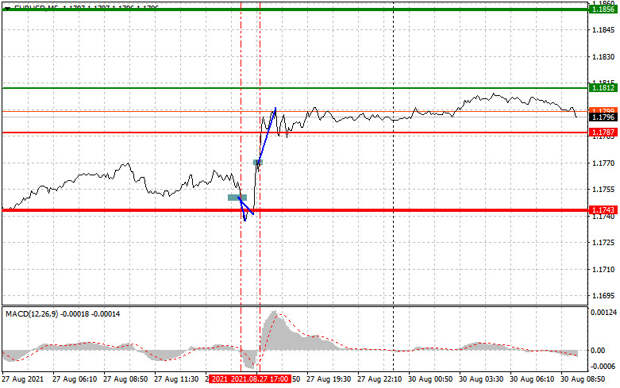Image resolution: width=620 pixels, height=388 pixels.
Task: Click the green 1.1856 price level label
Action: (x=603, y=9)
